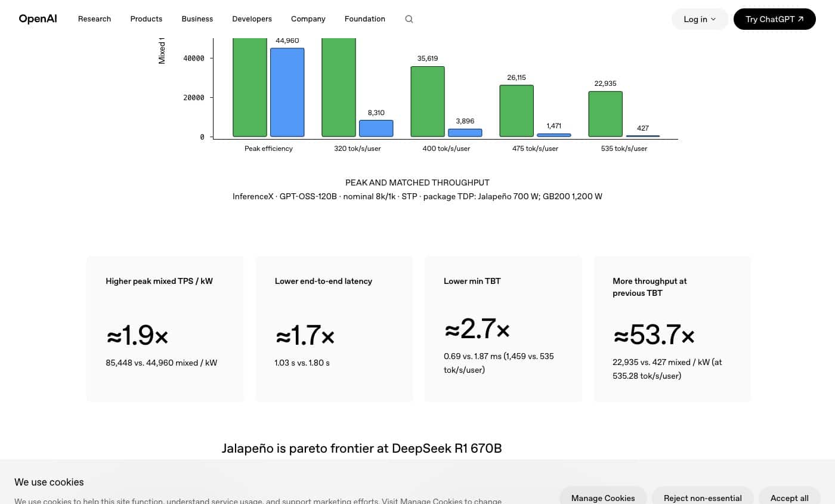Click "More throughput at previous TBT" heading
835x504 pixels.
pyautogui.click(x=650, y=287)
